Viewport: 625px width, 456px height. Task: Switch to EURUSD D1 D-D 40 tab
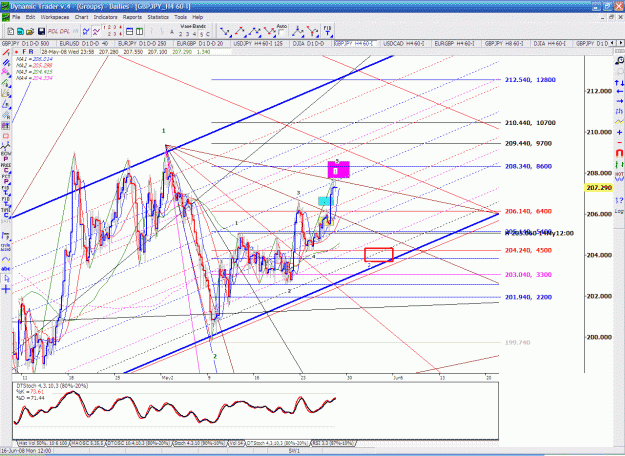(84, 43)
